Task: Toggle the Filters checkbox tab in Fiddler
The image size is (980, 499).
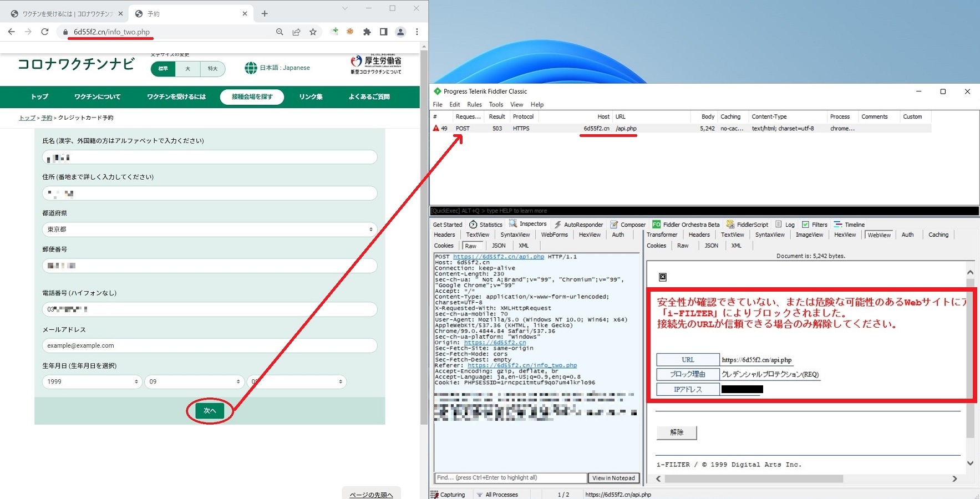Action: [x=814, y=225]
